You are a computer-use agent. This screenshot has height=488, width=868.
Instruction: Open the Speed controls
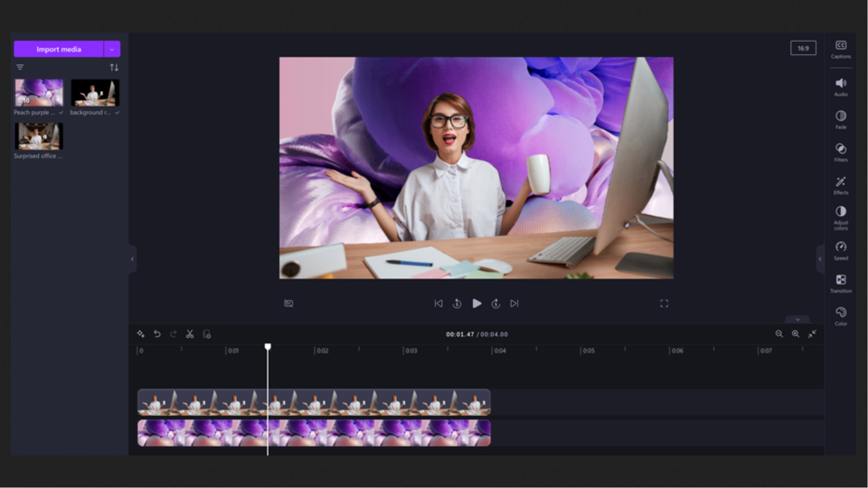(840, 251)
